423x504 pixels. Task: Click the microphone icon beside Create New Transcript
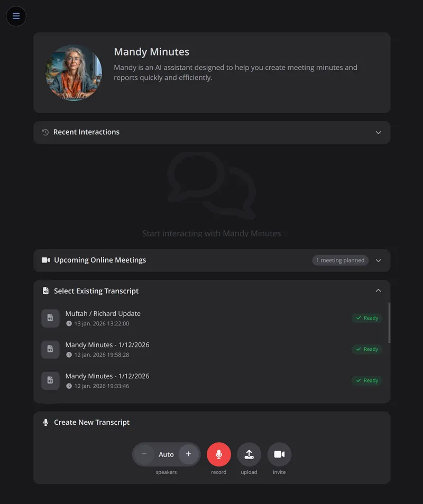click(45, 422)
